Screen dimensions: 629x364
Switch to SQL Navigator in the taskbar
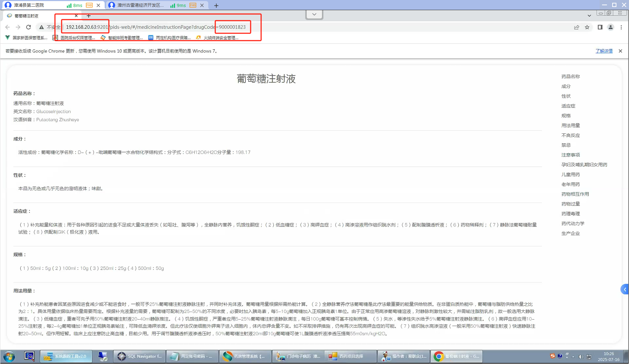tap(139, 356)
